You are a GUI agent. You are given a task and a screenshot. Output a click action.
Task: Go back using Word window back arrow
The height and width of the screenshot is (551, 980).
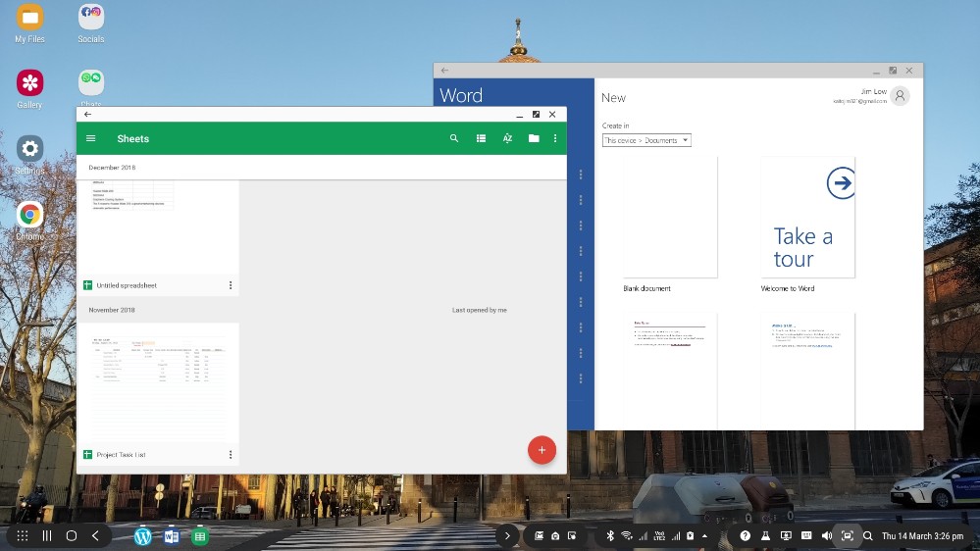click(x=445, y=71)
